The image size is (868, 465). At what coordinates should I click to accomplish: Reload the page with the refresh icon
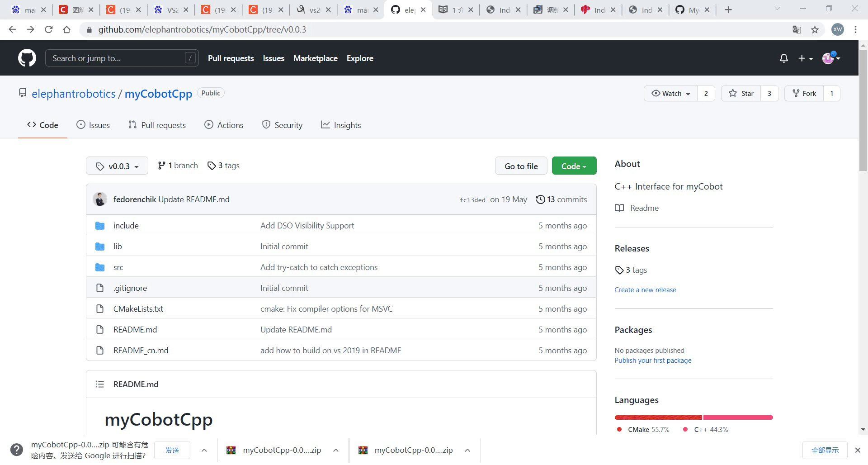48,30
